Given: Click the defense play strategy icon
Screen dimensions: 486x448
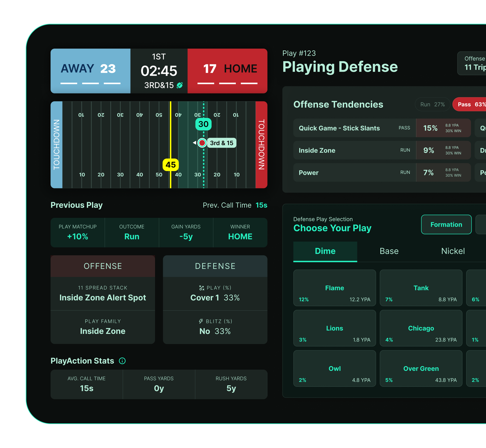Looking at the screenshot, I should 201,288.
